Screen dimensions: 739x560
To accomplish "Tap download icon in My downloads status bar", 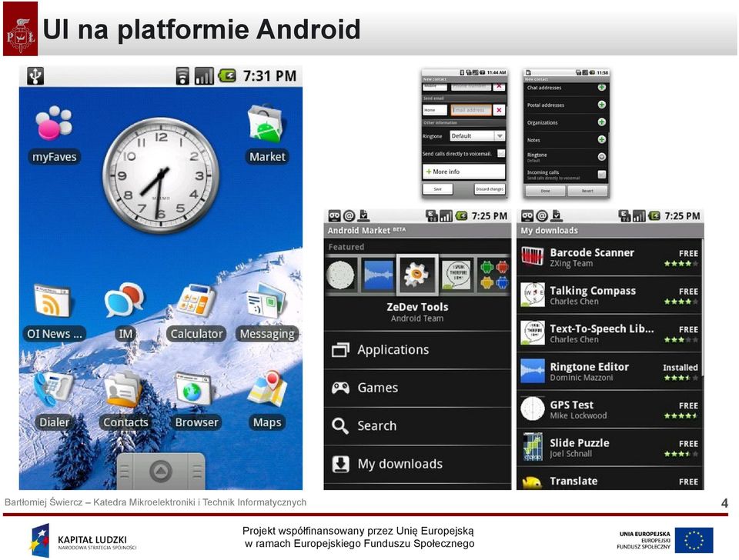I will pyautogui.click(x=557, y=216).
